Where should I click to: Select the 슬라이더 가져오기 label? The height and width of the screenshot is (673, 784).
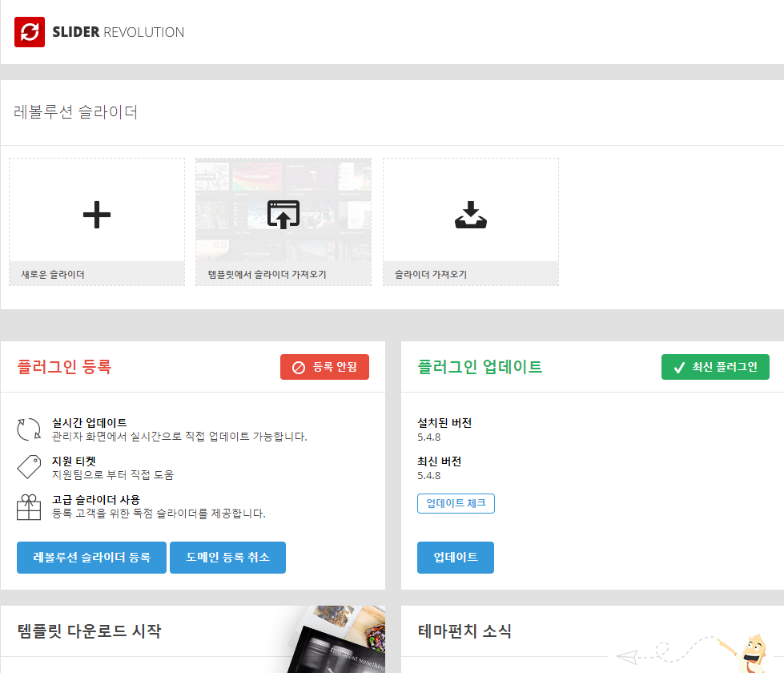pyautogui.click(x=431, y=274)
